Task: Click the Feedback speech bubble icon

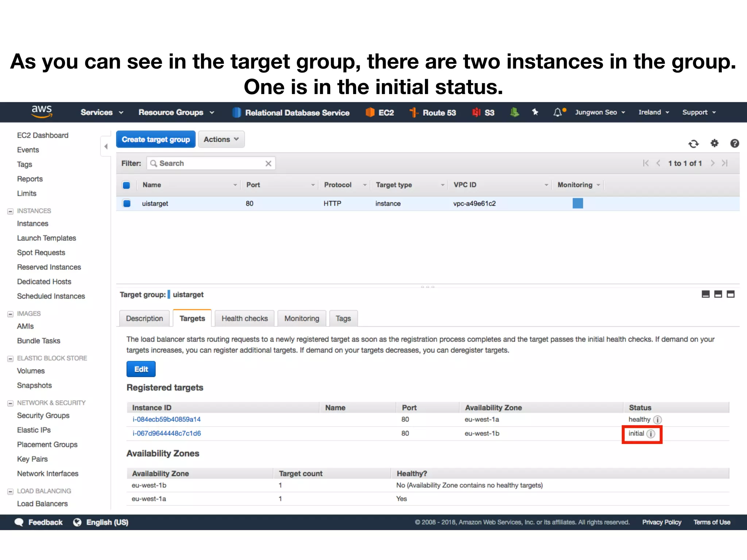Action: point(19,522)
